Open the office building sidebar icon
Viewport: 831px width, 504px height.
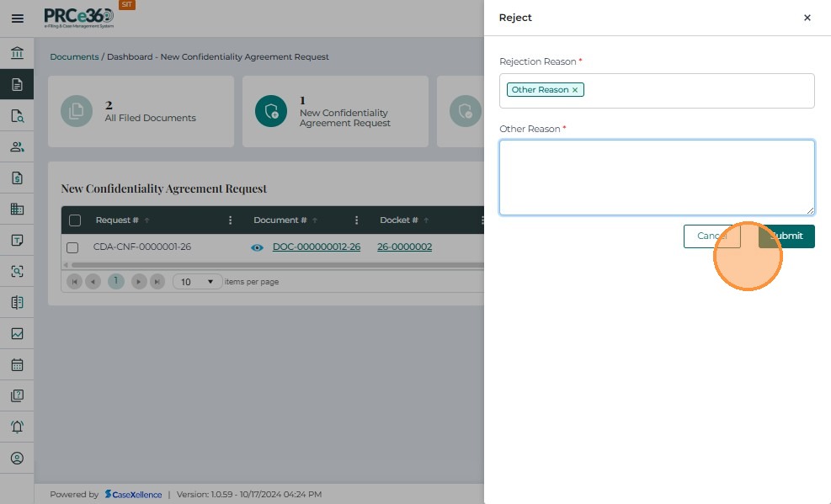pyautogui.click(x=17, y=209)
